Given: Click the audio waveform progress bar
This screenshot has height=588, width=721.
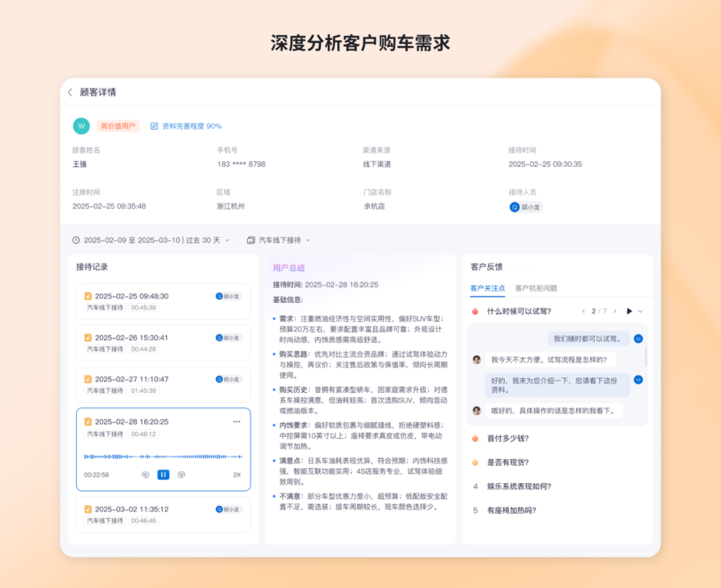Looking at the screenshot, I should [x=164, y=457].
